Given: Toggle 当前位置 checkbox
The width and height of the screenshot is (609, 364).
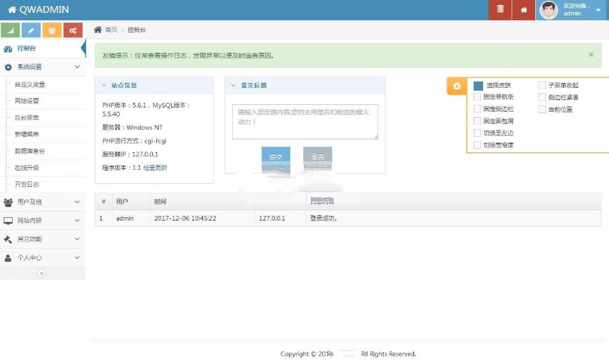Looking at the screenshot, I should 542,109.
